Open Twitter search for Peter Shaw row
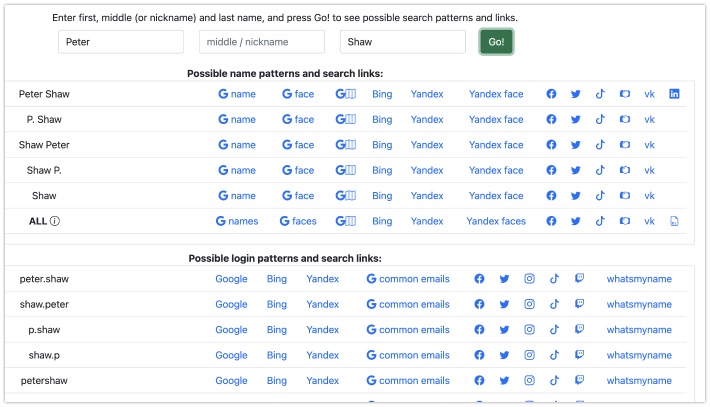Image resolution: width=710 pixels, height=407 pixels. point(576,94)
